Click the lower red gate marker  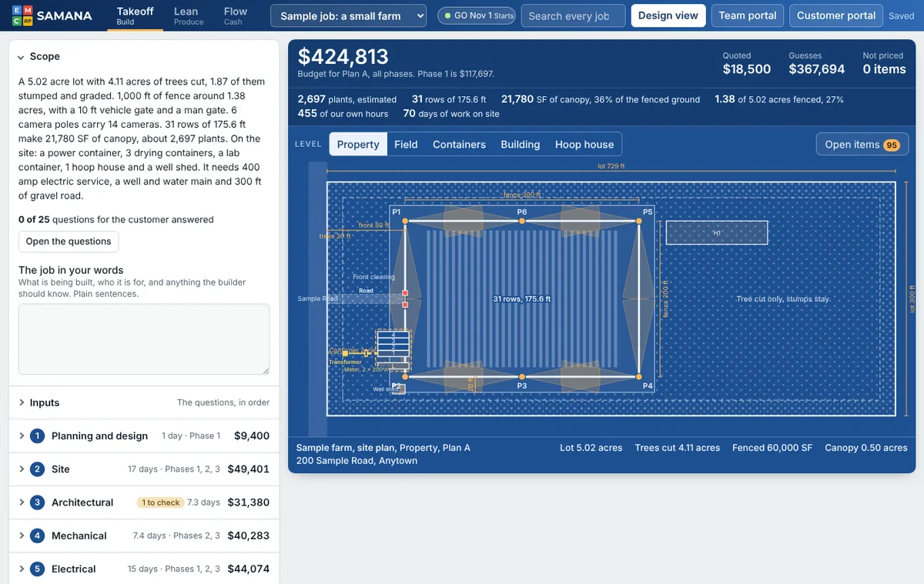(405, 305)
